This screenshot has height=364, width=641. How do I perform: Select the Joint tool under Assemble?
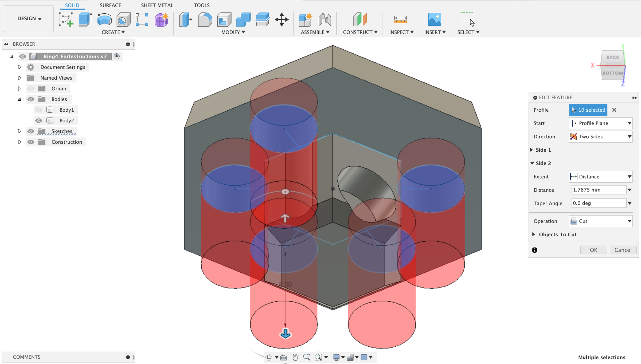(x=325, y=19)
